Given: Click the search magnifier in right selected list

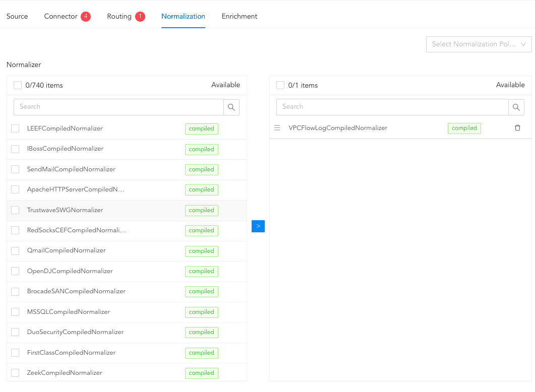Looking at the screenshot, I should point(516,107).
